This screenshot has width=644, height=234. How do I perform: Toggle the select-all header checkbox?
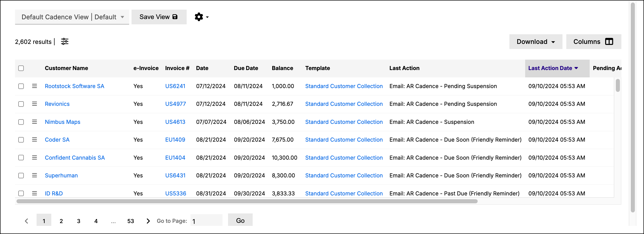click(x=21, y=68)
